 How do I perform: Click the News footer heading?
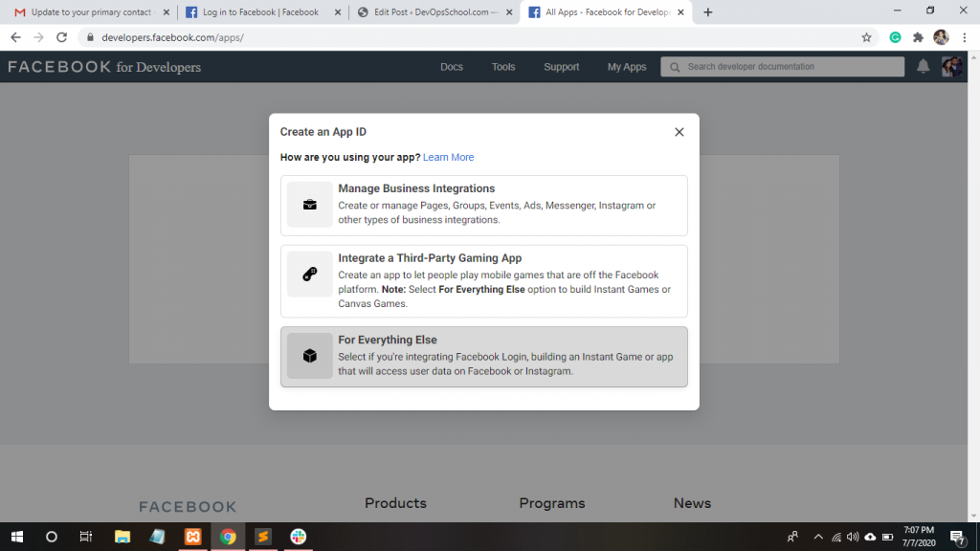(x=692, y=503)
